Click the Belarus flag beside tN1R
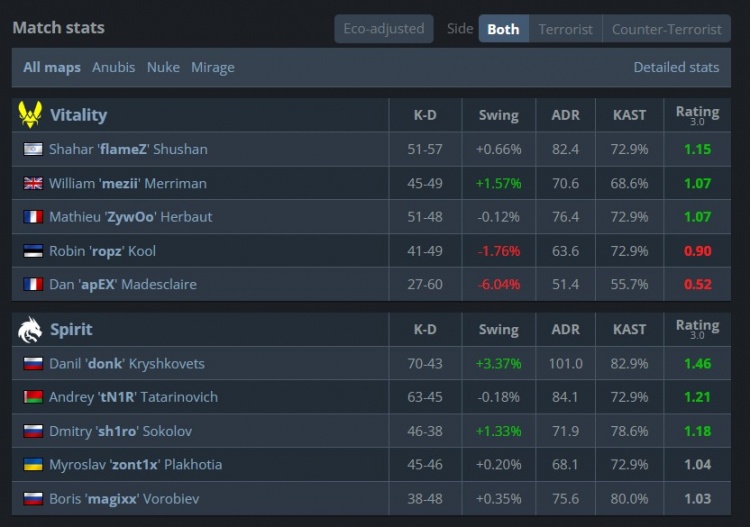The width and height of the screenshot is (750, 527). [x=33, y=397]
